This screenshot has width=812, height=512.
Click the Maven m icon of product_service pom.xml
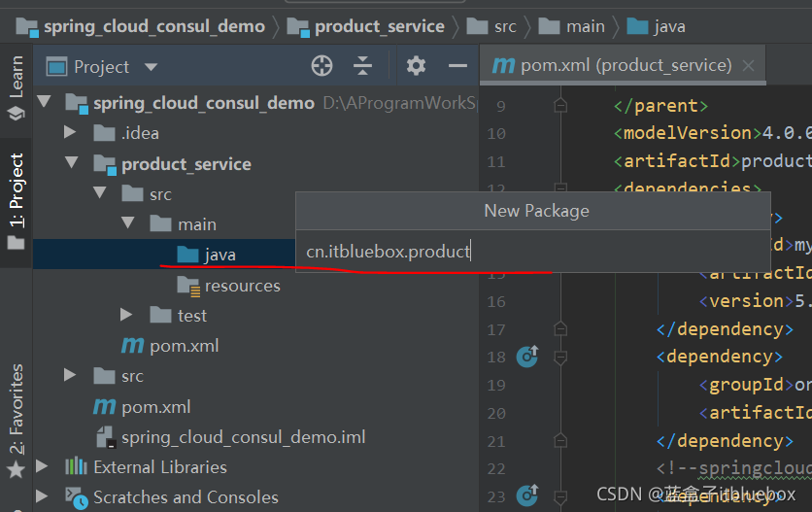point(132,345)
